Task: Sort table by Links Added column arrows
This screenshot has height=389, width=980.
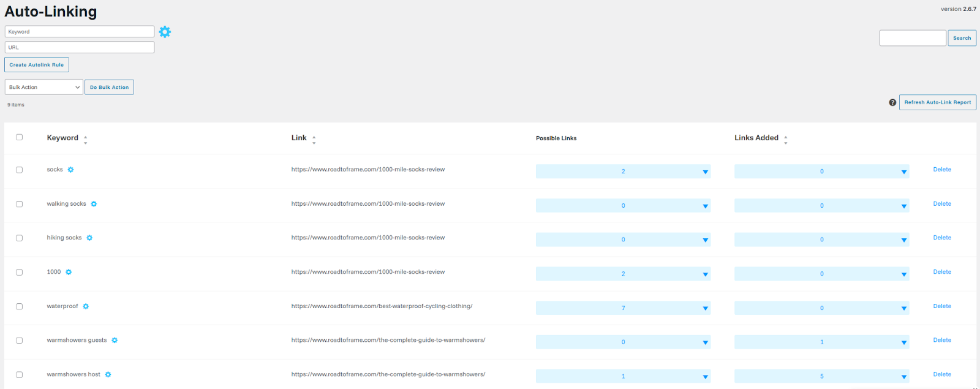Action: click(786, 140)
